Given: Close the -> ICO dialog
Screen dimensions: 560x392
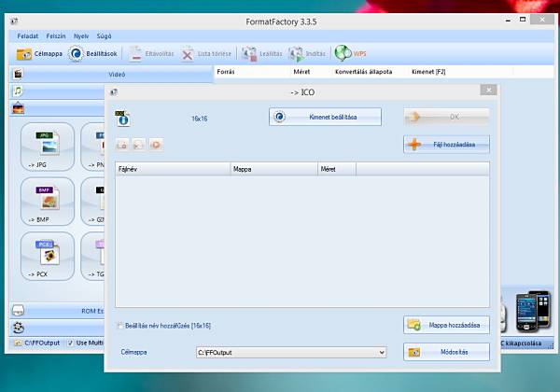Looking at the screenshot, I should 488,90.
